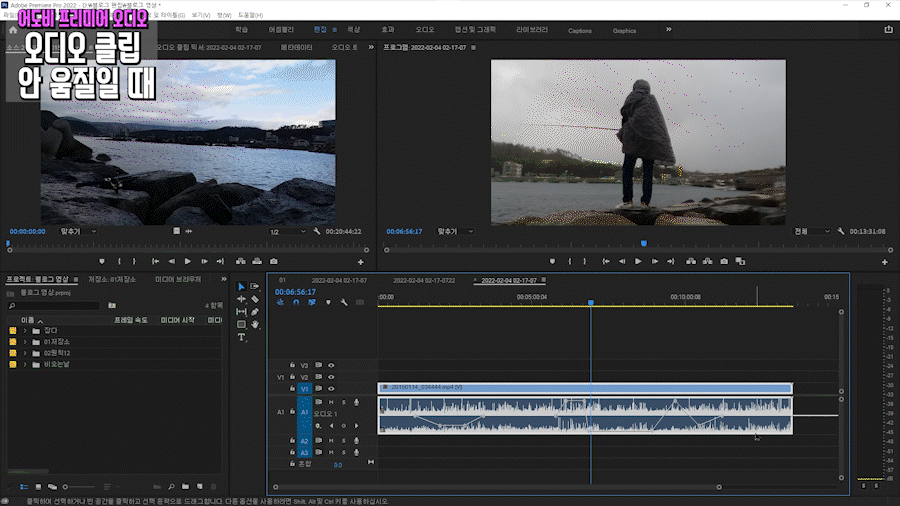The width and height of the screenshot is (900, 506).
Task: Open 도움말(H) menu
Action: 250,15
